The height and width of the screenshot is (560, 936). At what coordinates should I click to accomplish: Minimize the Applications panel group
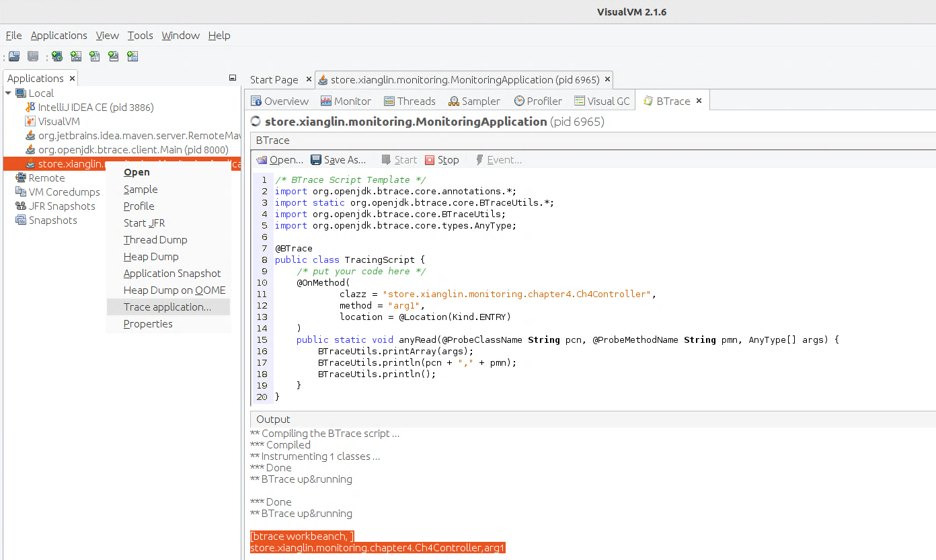click(x=233, y=78)
